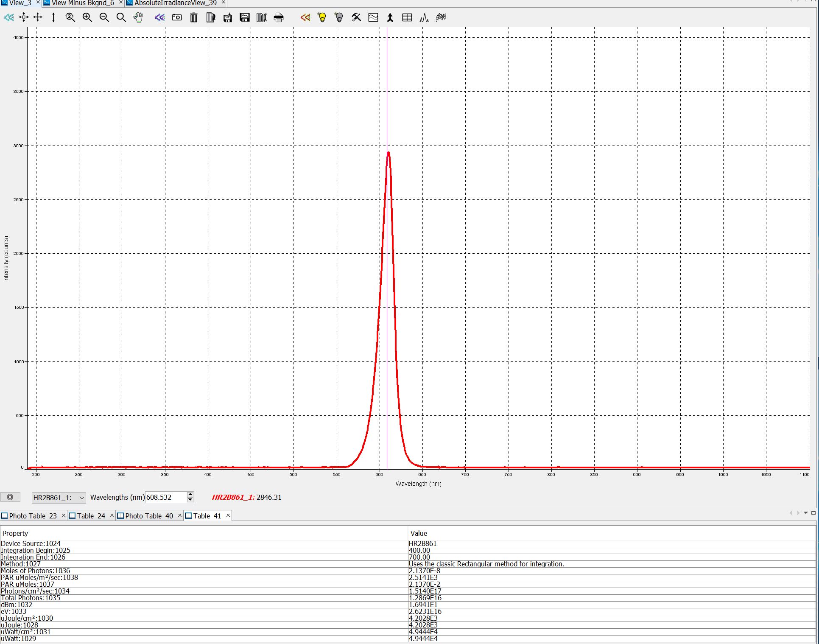819x644 pixels.
Task: Open the Table_24 tab
Action: (x=91, y=516)
